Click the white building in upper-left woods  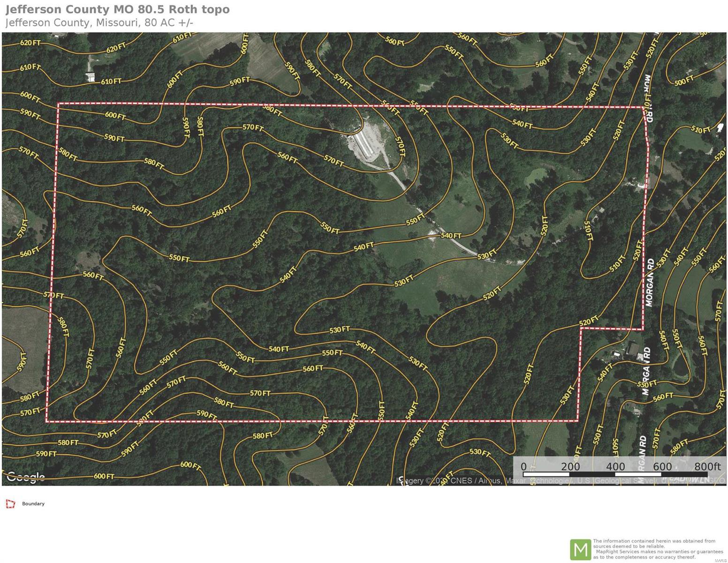pyautogui.click(x=90, y=76)
